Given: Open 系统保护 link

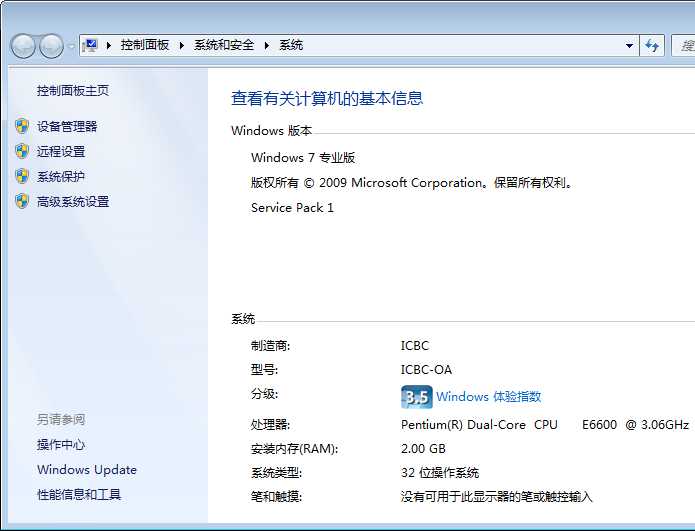Looking at the screenshot, I should pos(61,176).
